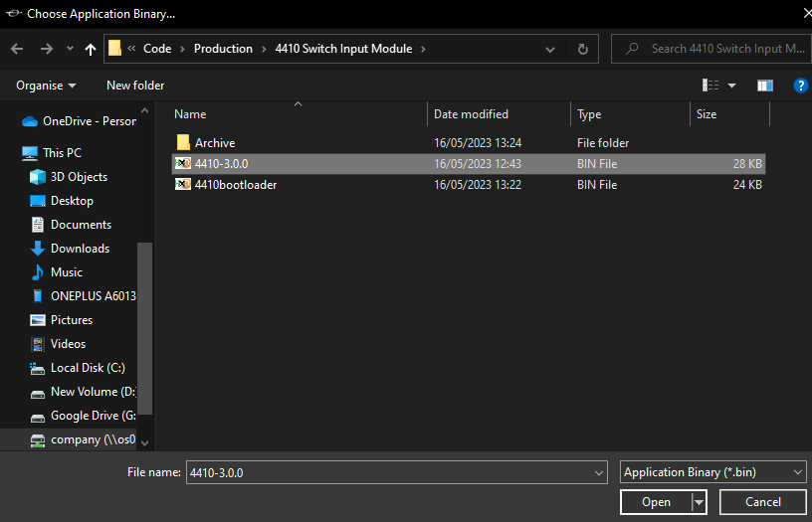
Task: Go up one folder level
Action: [x=91, y=49]
